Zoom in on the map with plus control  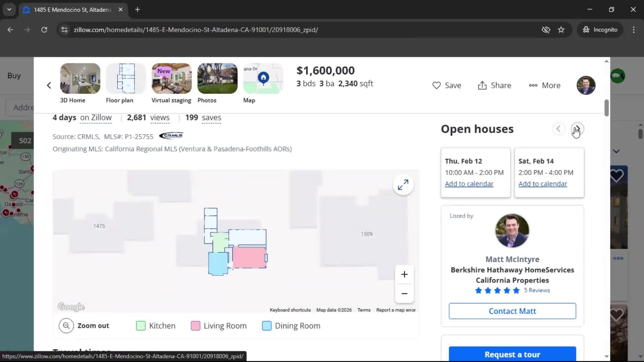click(x=404, y=274)
